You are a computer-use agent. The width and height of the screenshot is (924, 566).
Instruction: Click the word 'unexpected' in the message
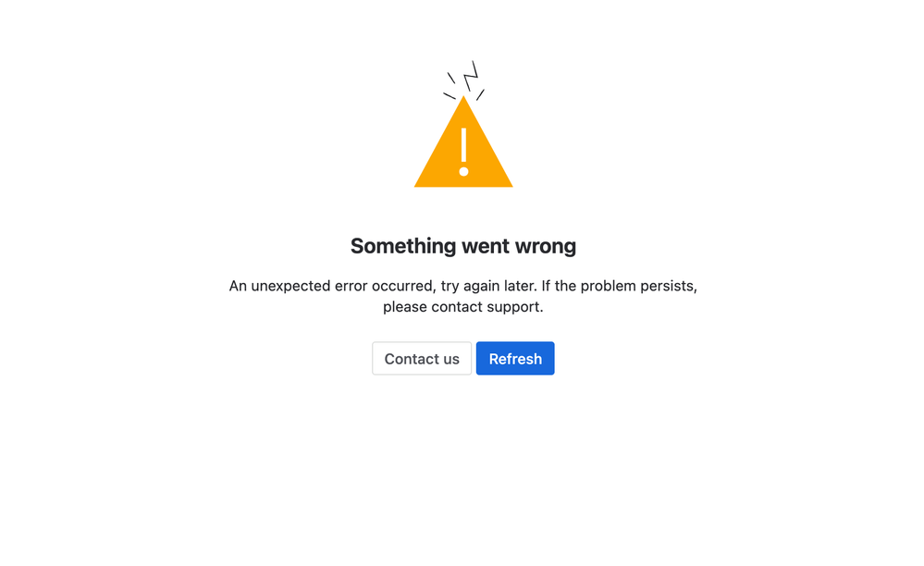290,286
